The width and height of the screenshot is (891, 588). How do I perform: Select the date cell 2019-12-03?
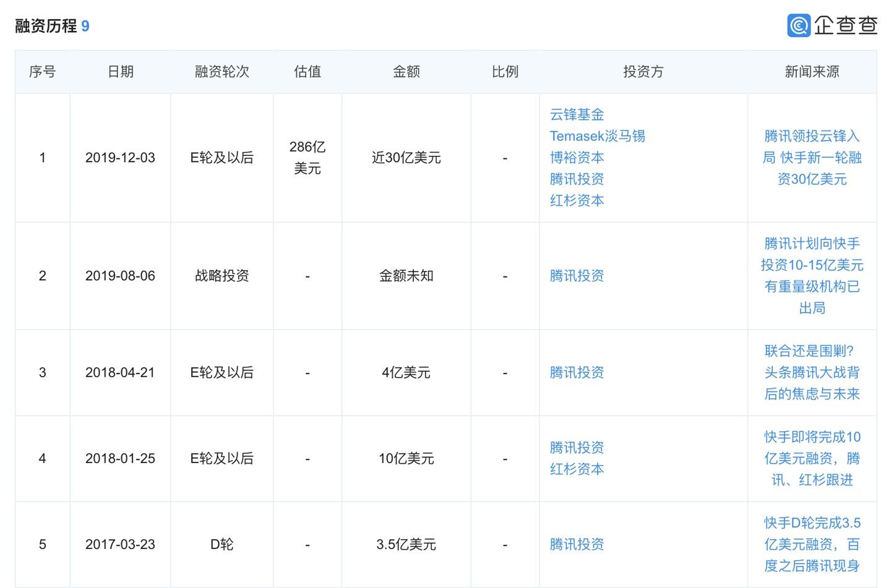pyautogui.click(x=120, y=158)
